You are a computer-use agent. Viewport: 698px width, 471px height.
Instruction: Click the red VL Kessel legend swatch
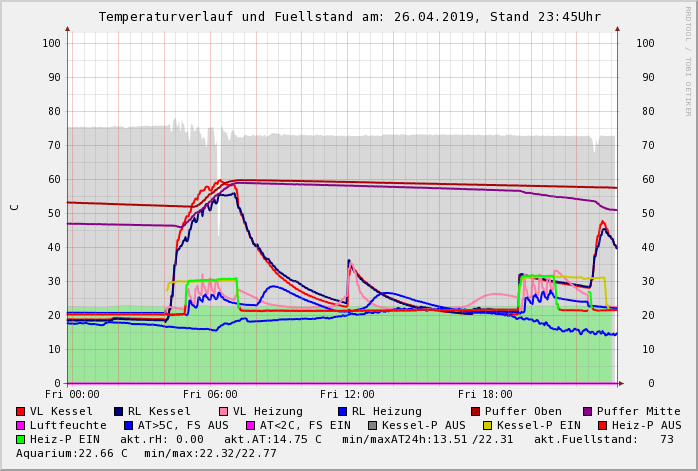click(21, 411)
